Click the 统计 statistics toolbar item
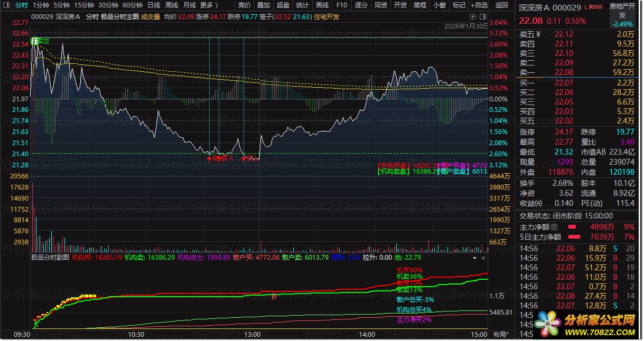 pos(302,5)
